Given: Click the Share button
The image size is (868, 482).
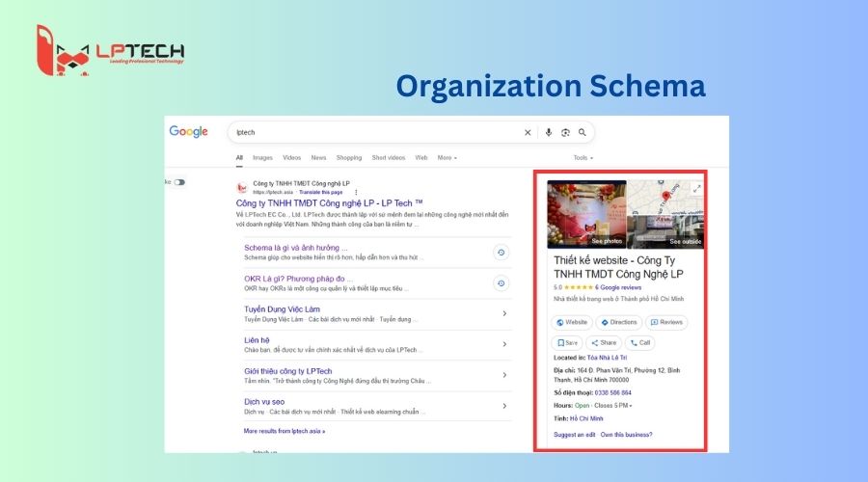Looking at the screenshot, I should pyautogui.click(x=604, y=343).
